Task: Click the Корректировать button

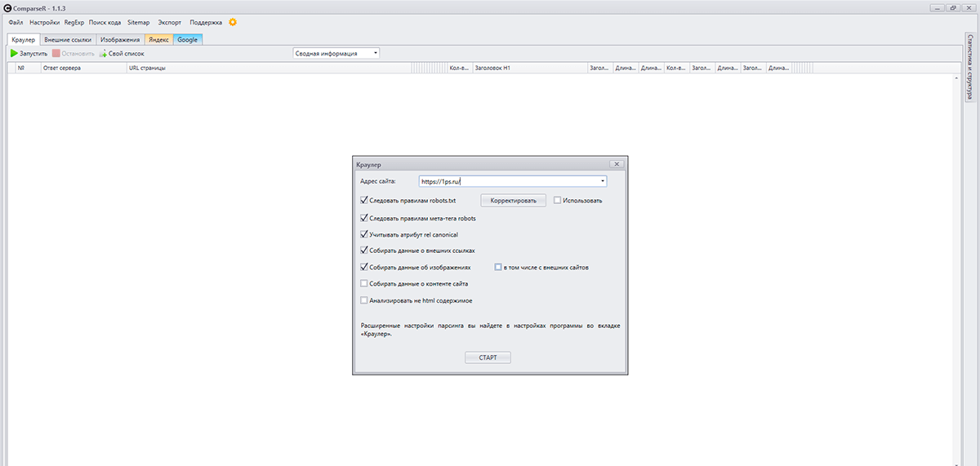Action: pyautogui.click(x=514, y=200)
